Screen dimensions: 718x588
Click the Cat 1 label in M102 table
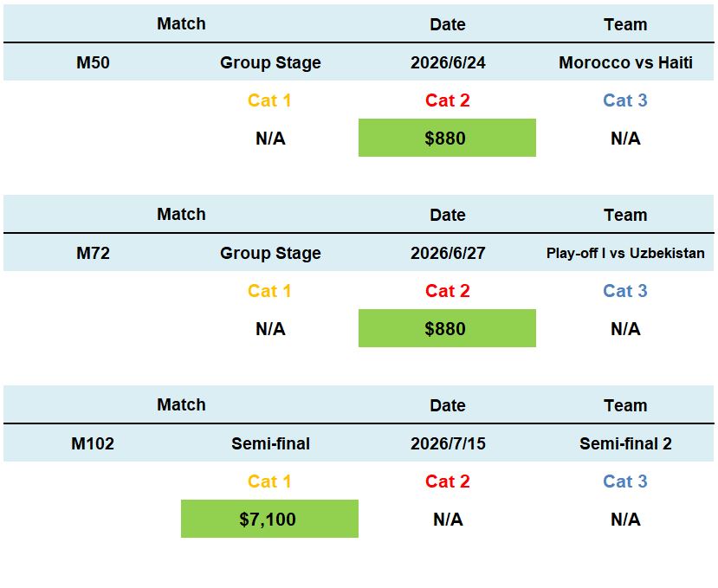click(269, 481)
